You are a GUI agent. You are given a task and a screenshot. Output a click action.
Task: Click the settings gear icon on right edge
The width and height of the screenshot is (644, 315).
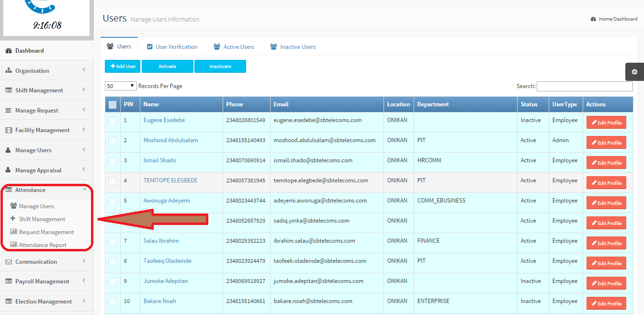634,72
